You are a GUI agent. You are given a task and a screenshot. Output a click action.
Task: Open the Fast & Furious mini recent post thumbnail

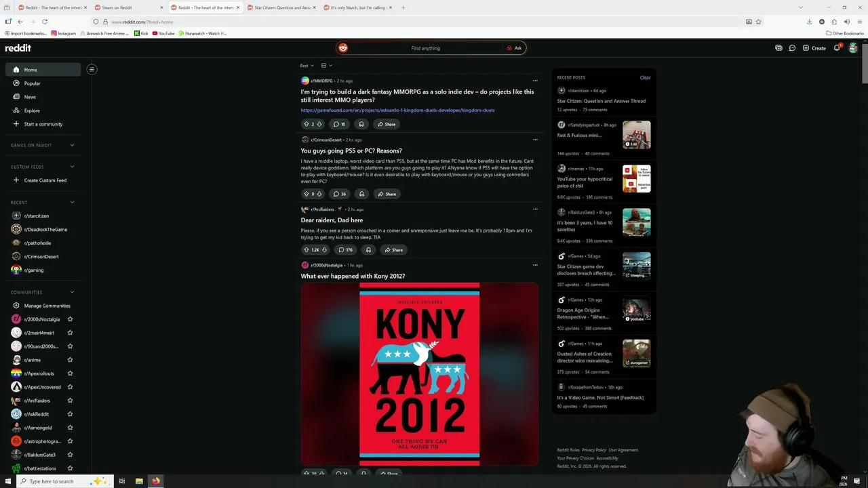[637, 135]
